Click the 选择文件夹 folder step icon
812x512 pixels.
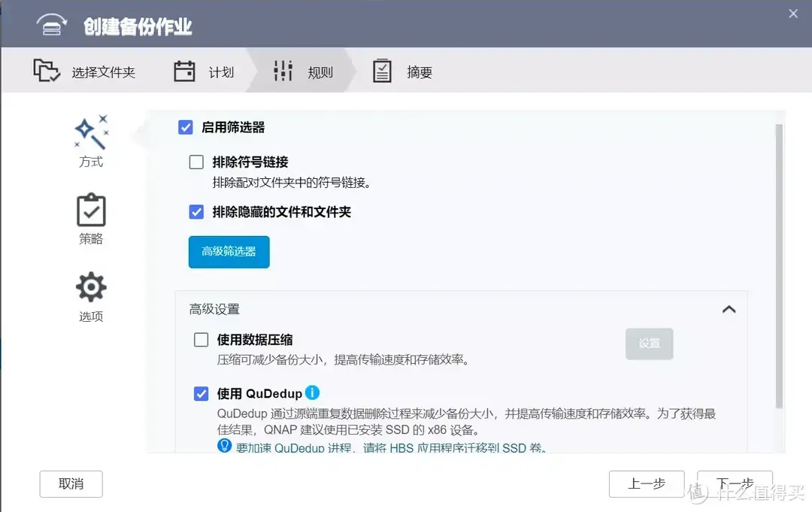click(47, 70)
